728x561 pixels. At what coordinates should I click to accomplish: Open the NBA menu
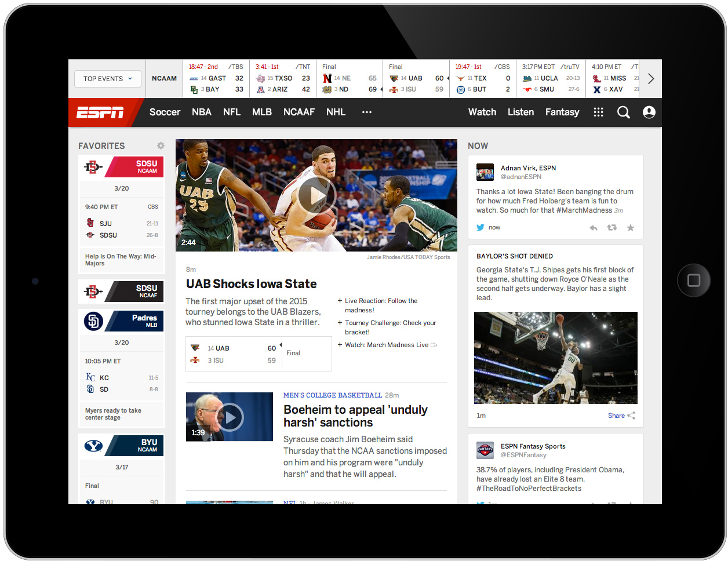(202, 112)
